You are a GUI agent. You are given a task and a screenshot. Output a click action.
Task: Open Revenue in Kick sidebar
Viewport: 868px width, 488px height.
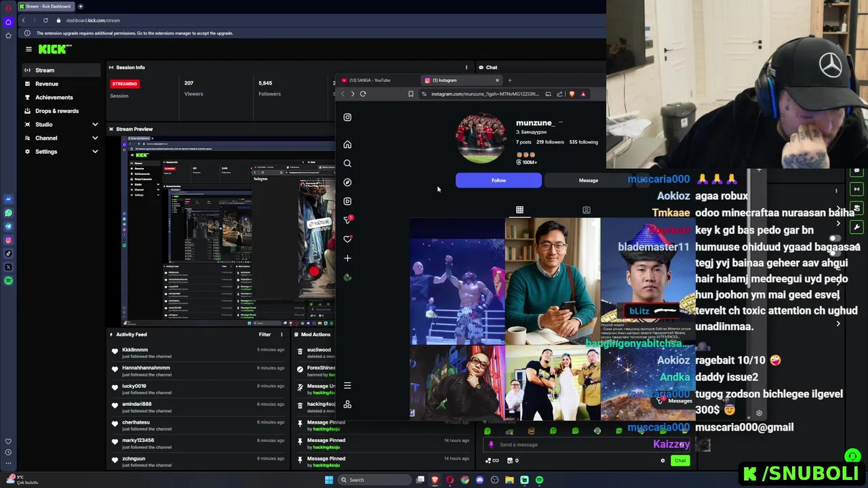60,83
